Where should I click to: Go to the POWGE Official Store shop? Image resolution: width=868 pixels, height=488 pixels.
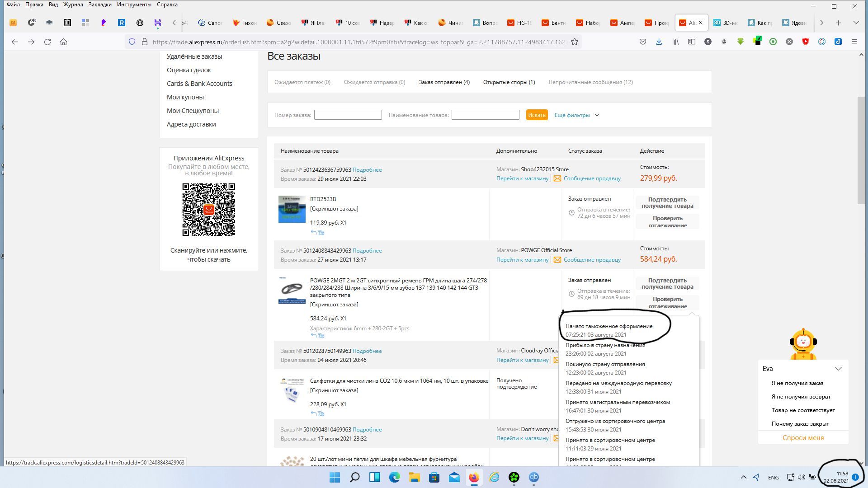point(522,260)
